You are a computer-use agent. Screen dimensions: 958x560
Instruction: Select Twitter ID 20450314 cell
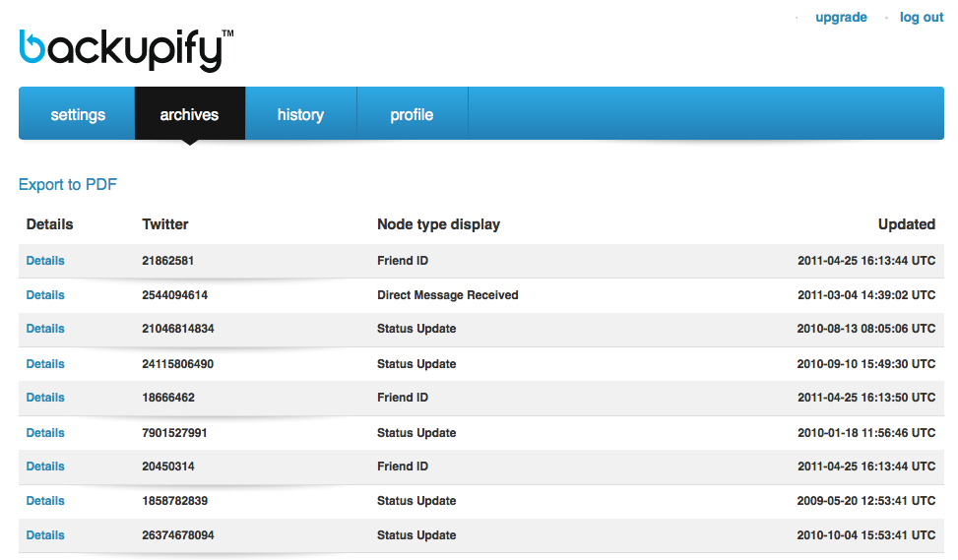click(x=168, y=467)
